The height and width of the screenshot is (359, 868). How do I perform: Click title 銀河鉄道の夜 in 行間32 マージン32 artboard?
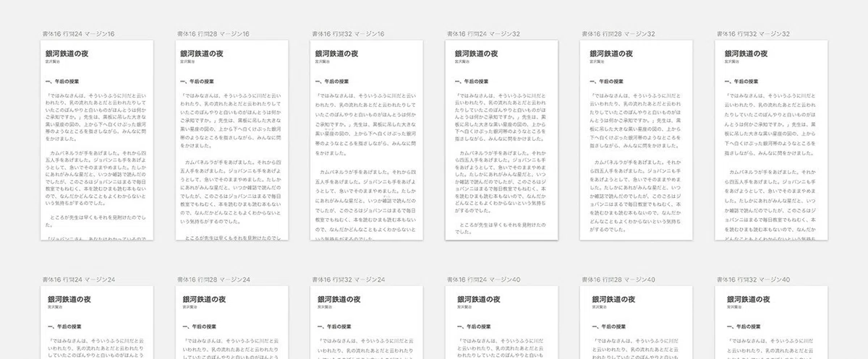(x=746, y=53)
